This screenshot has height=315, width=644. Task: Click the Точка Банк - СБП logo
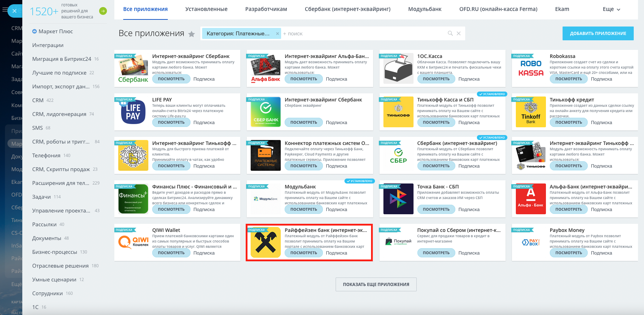click(x=398, y=199)
